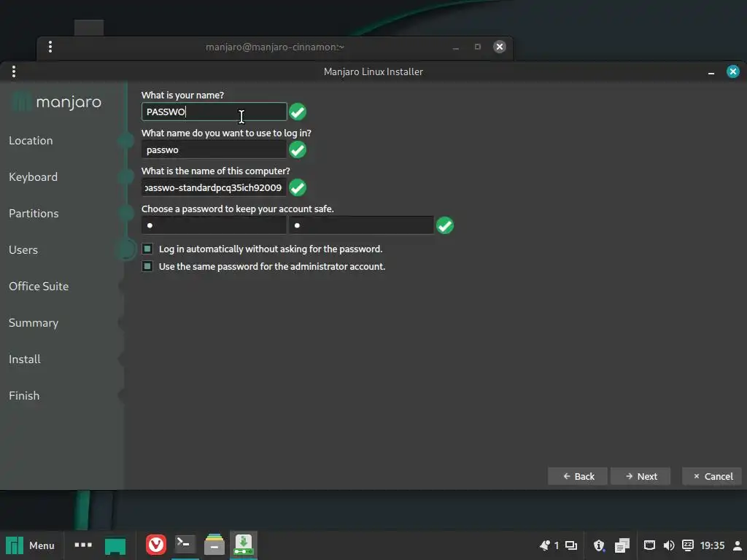
Task: Click the checkmark beside computer name field
Action: [298, 187]
